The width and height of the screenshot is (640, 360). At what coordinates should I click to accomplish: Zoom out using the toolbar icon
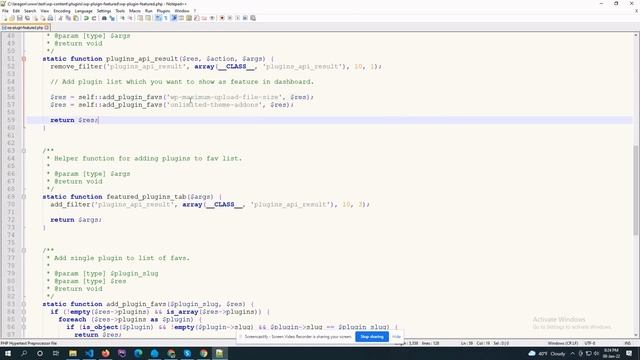pos(131,18)
